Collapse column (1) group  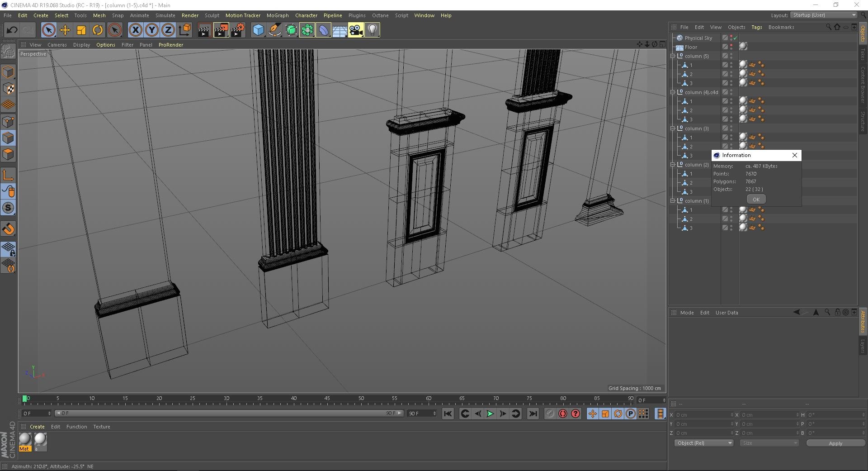pyautogui.click(x=673, y=201)
